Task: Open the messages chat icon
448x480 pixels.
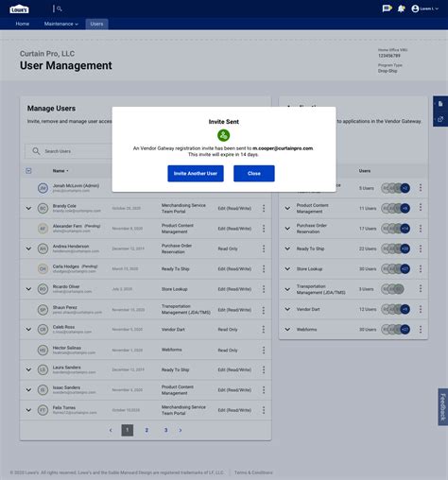Action: point(387,9)
